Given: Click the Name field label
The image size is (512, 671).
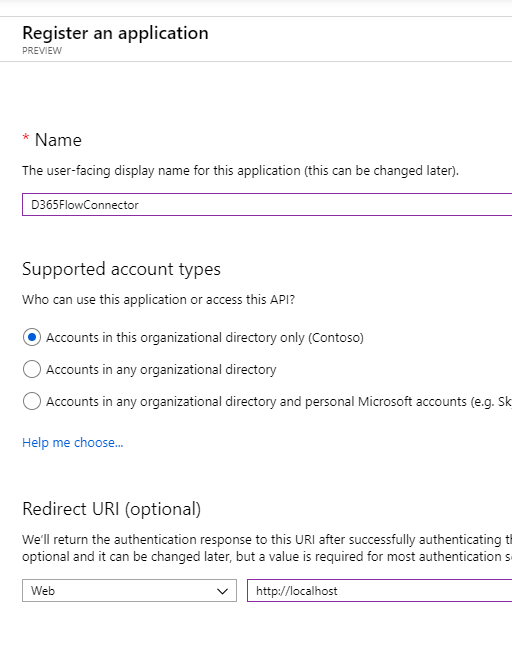Looking at the screenshot, I should pos(58,140).
